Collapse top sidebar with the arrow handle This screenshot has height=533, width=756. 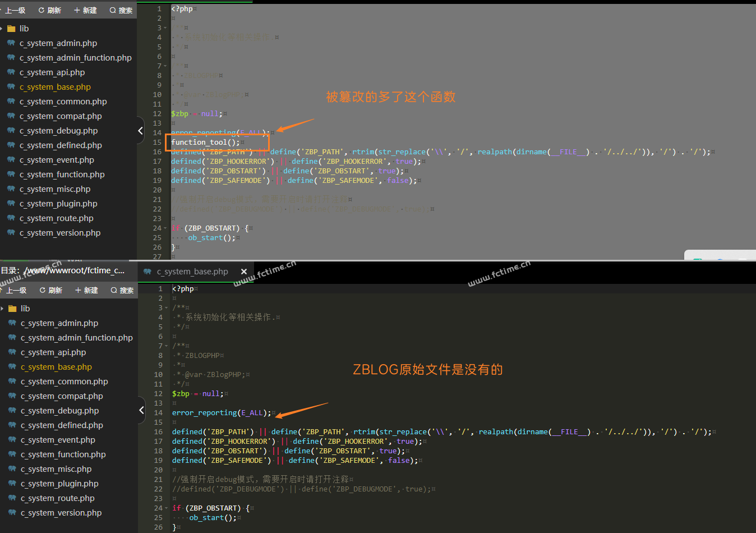(x=140, y=130)
